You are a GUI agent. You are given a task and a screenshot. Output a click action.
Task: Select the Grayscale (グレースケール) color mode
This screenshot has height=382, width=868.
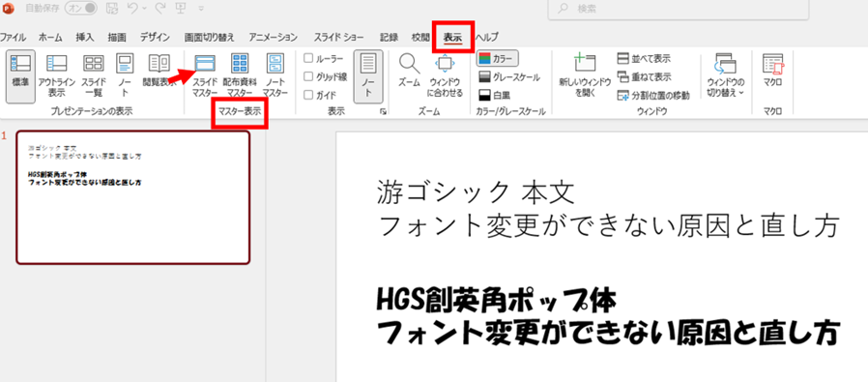[508, 77]
